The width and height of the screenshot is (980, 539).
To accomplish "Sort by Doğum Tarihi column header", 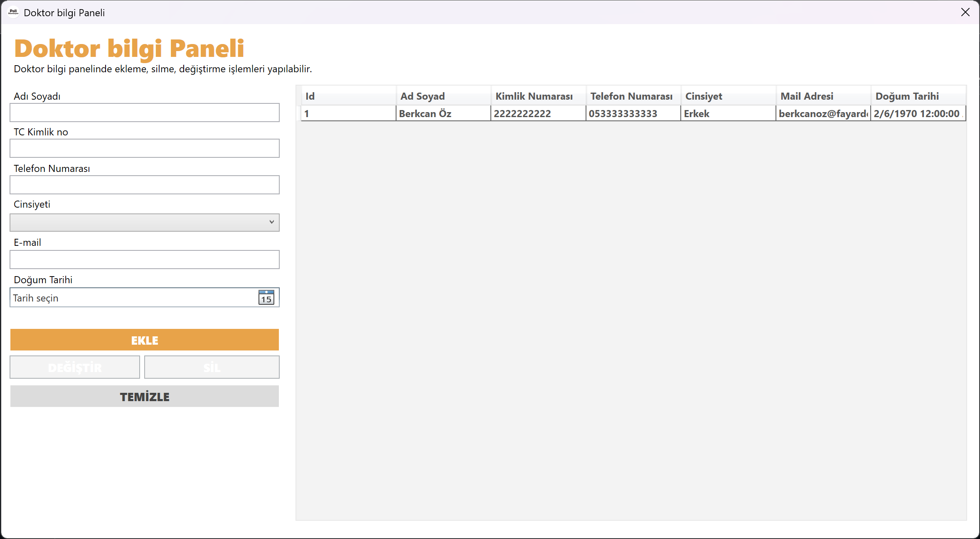I will click(x=918, y=96).
